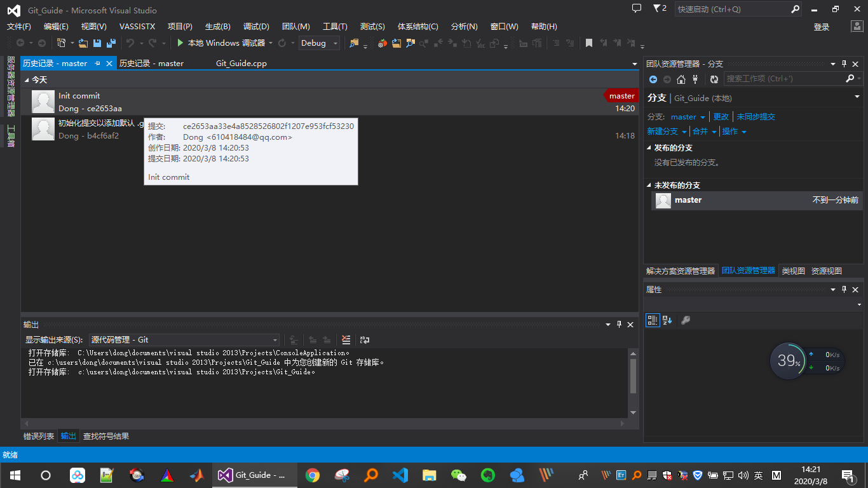Switch to Class View (类视图) tab
The height and width of the screenshot is (488, 868).
[x=794, y=271]
